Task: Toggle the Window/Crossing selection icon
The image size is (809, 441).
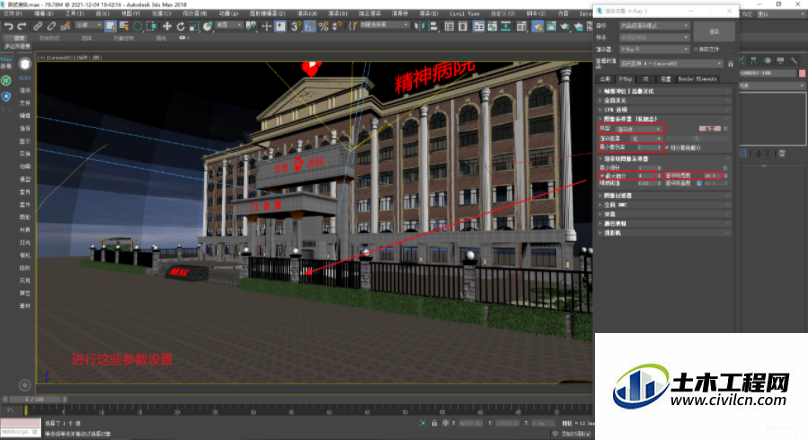Action: pyautogui.click(x=151, y=26)
